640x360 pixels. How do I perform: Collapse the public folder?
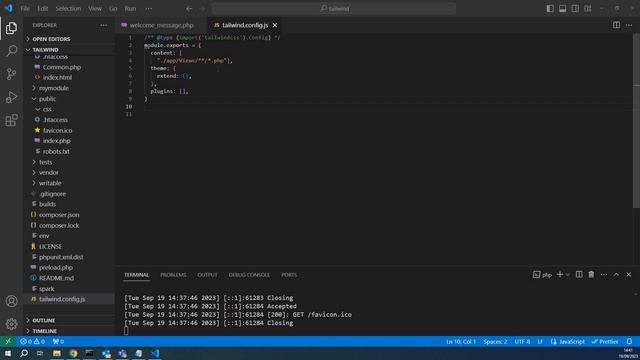(x=69, y=99)
